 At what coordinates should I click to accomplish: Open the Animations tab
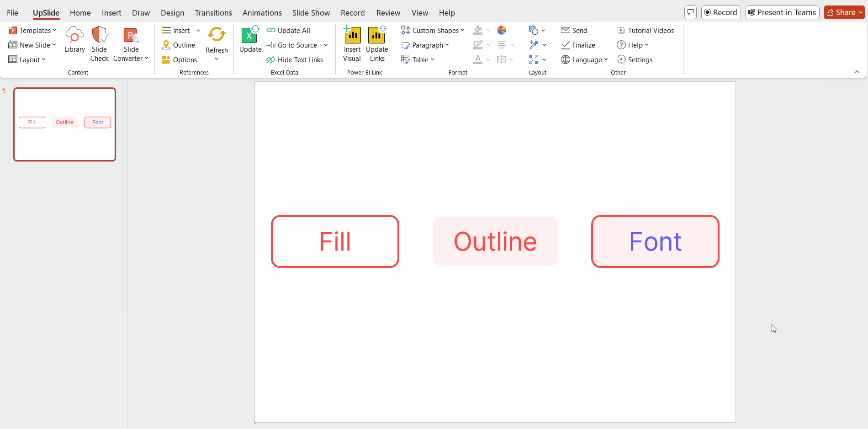[262, 13]
